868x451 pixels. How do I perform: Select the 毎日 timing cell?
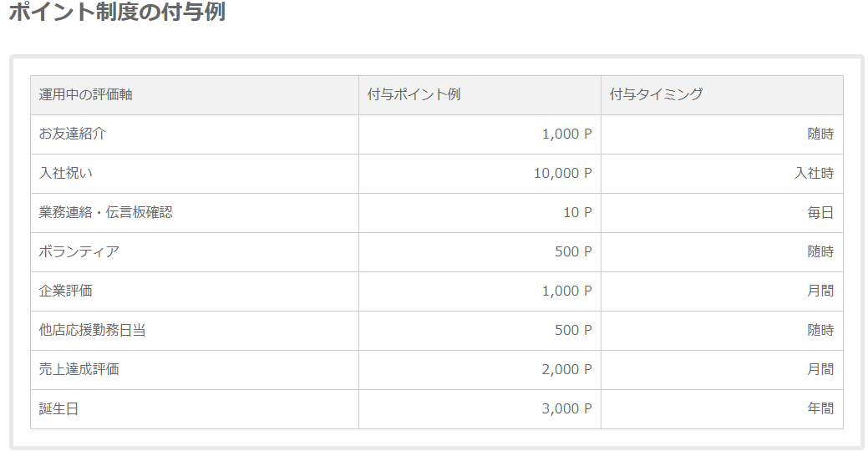tap(722, 213)
